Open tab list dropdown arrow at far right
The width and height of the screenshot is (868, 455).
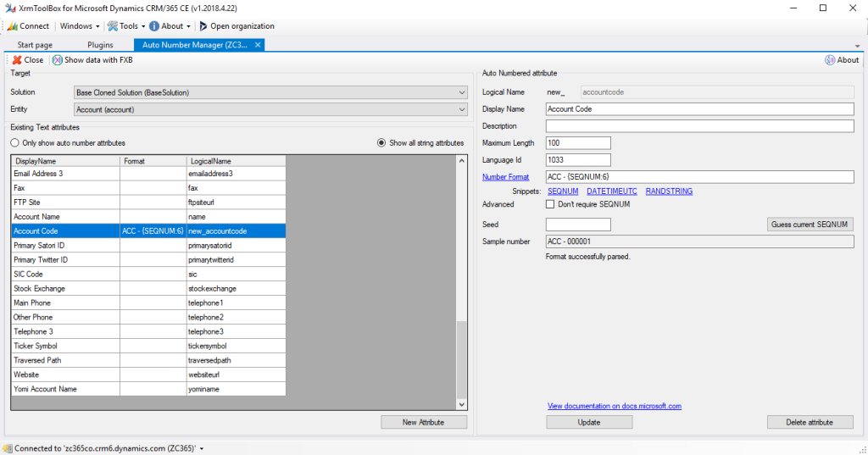click(x=857, y=46)
